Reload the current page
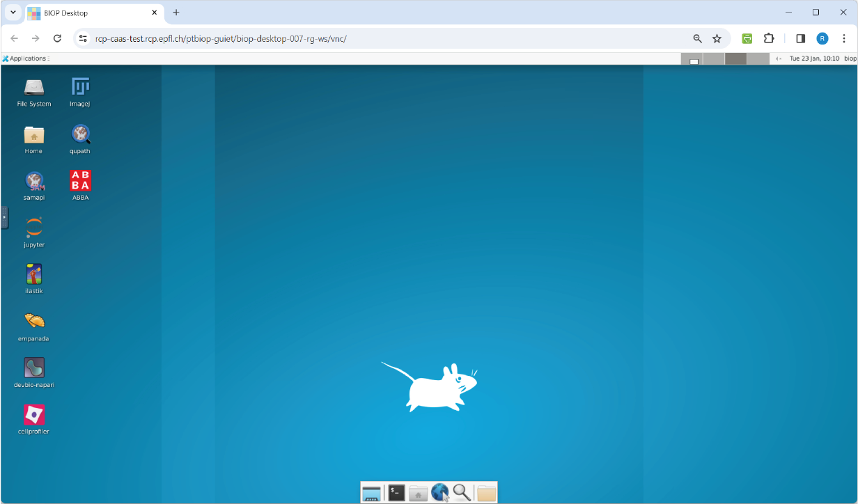The width and height of the screenshot is (858, 504). (x=58, y=38)
